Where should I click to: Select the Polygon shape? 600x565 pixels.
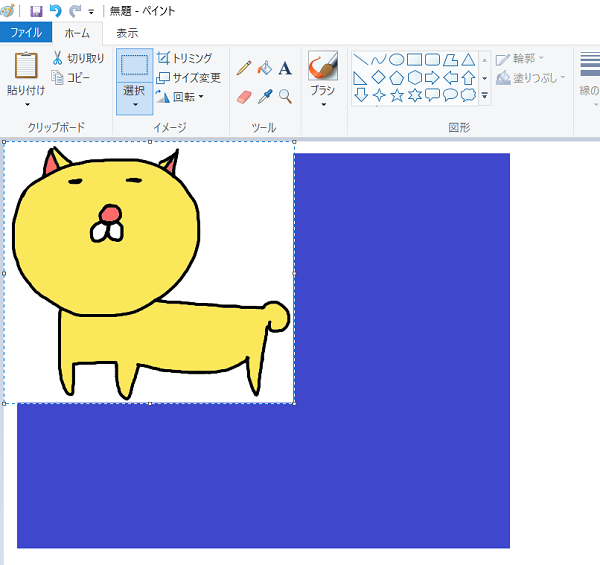pos(450,60)
